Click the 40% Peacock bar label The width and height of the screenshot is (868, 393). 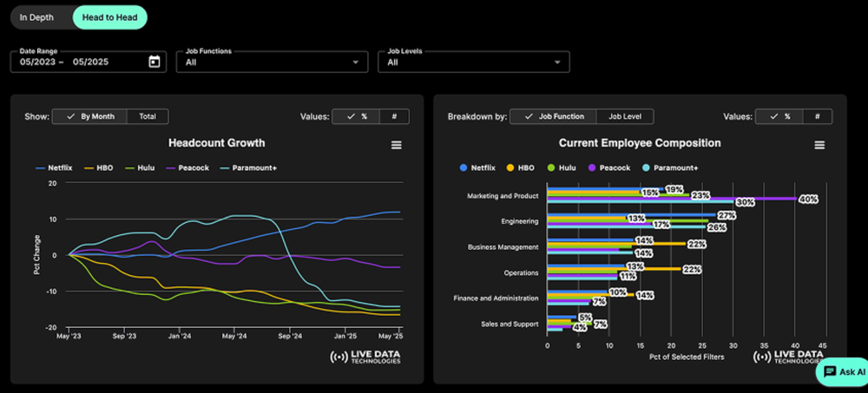click(807, 200)
